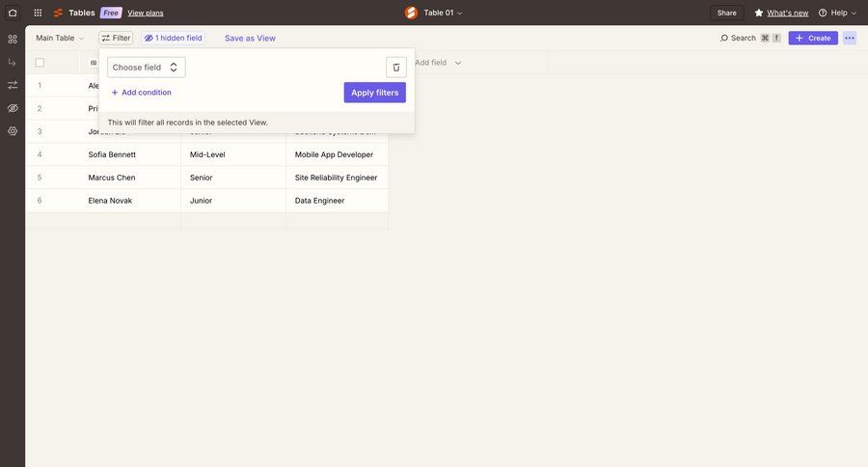Viewport: 868px width, 467px height.
Task: Click the Help question mark icon
Action: tap(823, 13)
